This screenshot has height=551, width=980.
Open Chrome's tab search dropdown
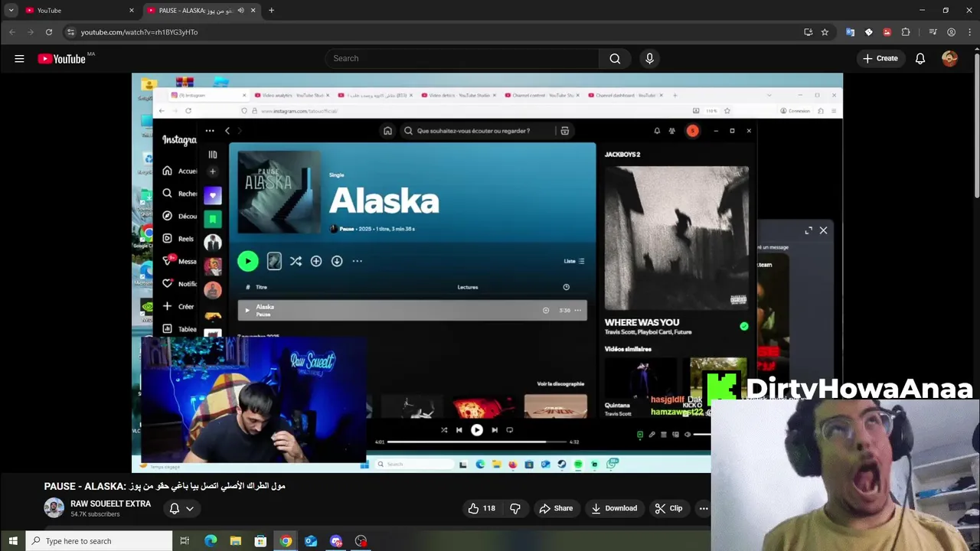[x=11, y=10]
